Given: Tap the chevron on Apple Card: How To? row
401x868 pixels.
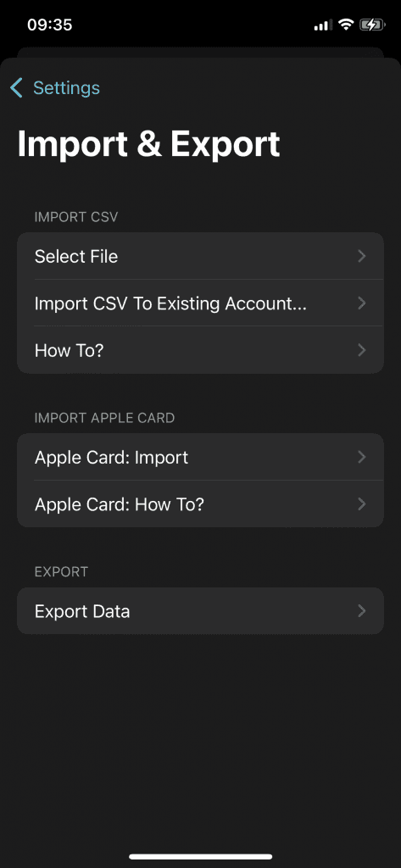Looking at the screenshot, I should point(362,504).
